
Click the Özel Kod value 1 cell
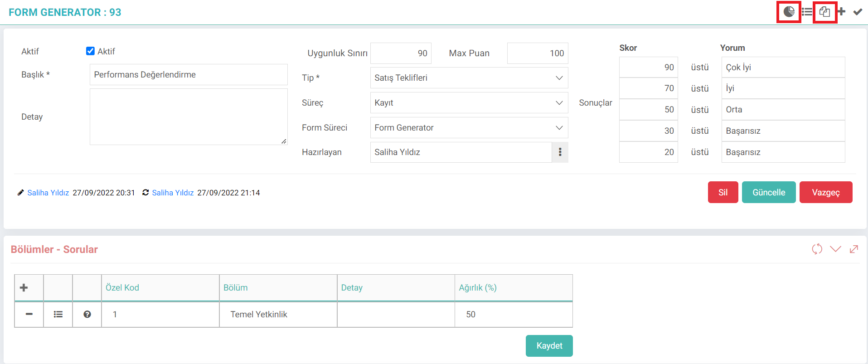[160, 314]
